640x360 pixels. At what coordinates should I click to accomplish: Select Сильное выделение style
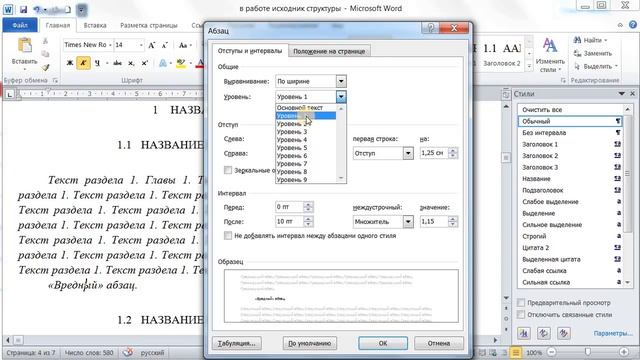click(570, 224)
